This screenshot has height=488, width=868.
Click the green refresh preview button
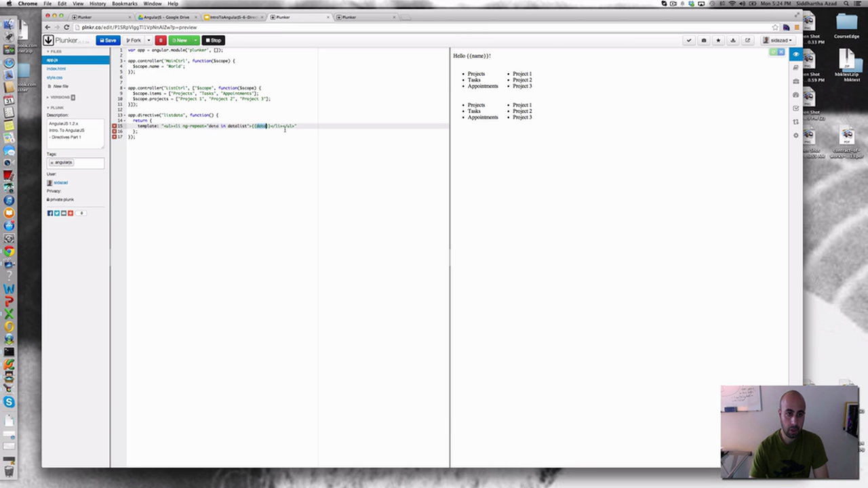click(773, 52)
